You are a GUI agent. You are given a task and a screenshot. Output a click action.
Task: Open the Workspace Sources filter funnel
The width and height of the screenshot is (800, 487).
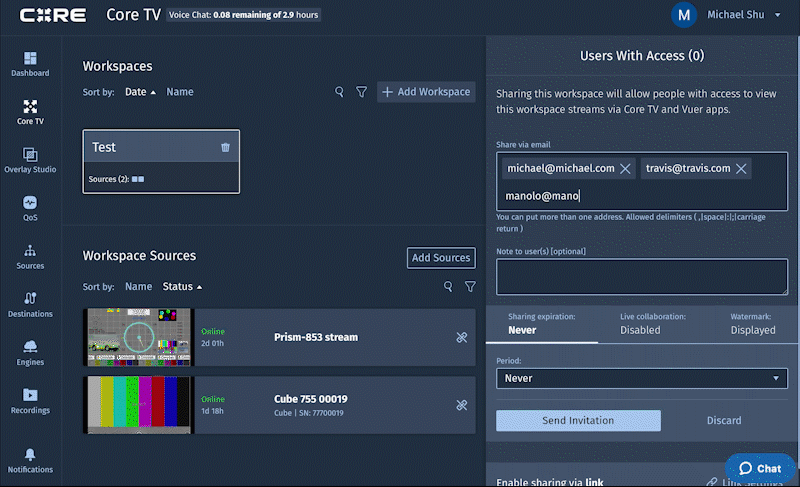point(470,287)
